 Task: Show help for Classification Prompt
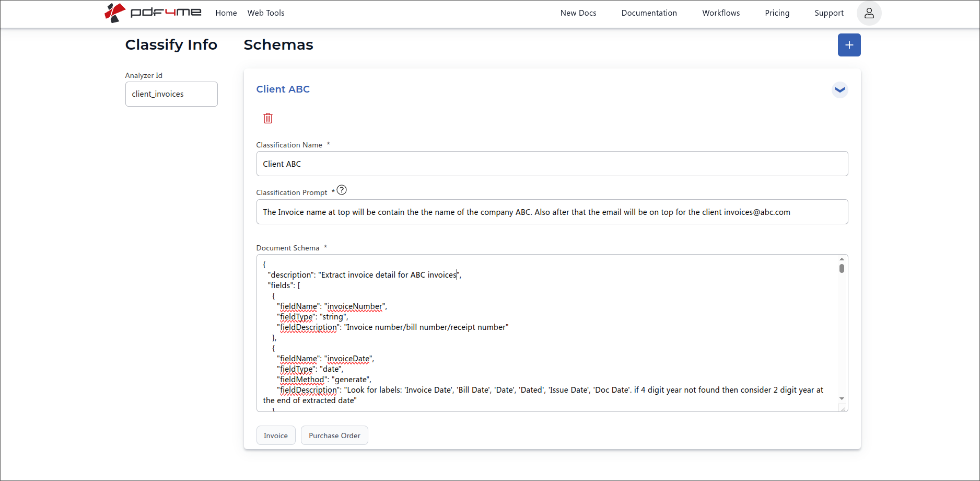(x=342, y=190)
